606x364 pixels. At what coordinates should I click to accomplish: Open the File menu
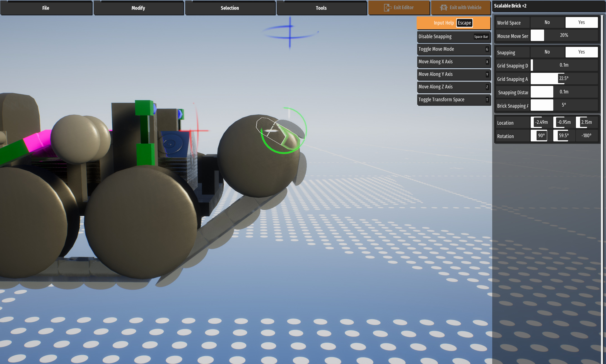pyautogui.click(x=46, y=8)
